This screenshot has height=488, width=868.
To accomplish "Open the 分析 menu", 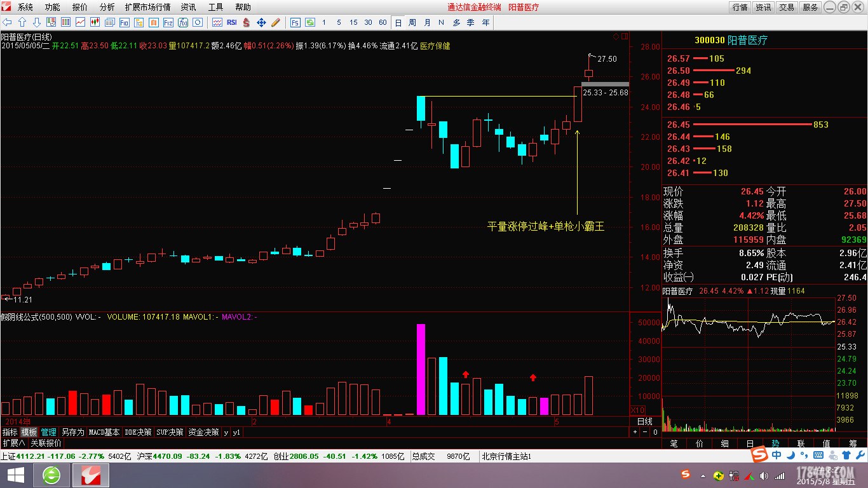I will 107,7.
